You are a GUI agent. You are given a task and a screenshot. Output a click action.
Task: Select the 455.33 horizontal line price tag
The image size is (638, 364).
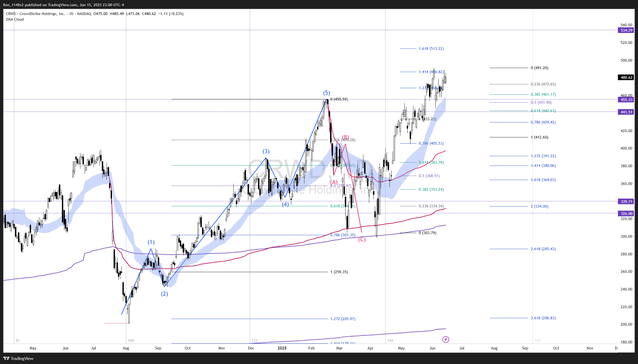coord(626,100)
